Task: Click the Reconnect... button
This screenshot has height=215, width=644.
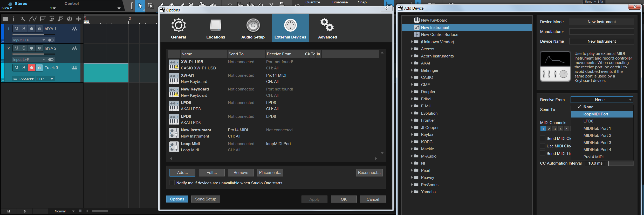Action: [x=369, y=173]
